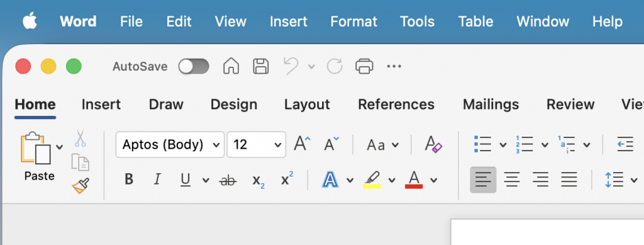Open the Aptos (Body) font dropdown
Screen dimensions: 644x245
[x=170, y=145]
